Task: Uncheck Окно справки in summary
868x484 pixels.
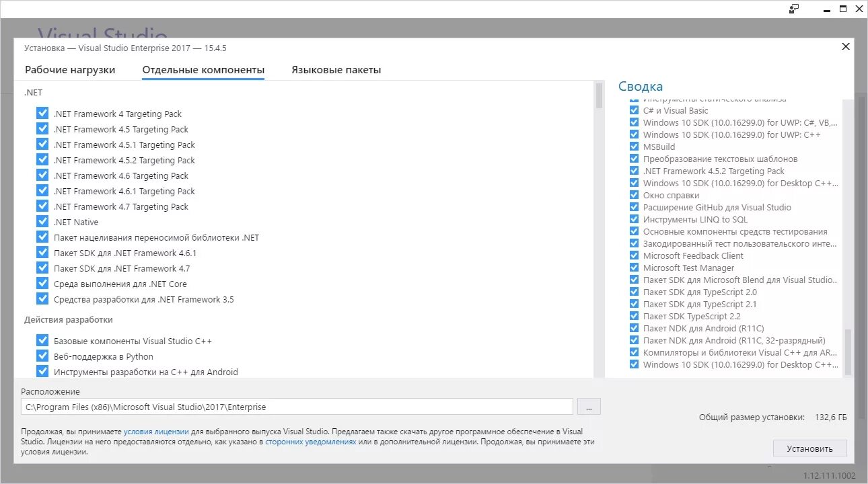Action: (x=634, y=195)
